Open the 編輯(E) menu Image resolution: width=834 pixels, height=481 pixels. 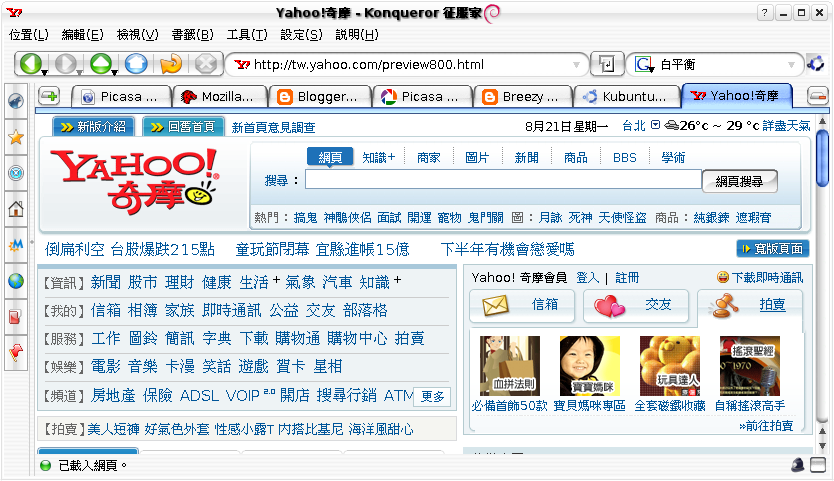point(82,35)
